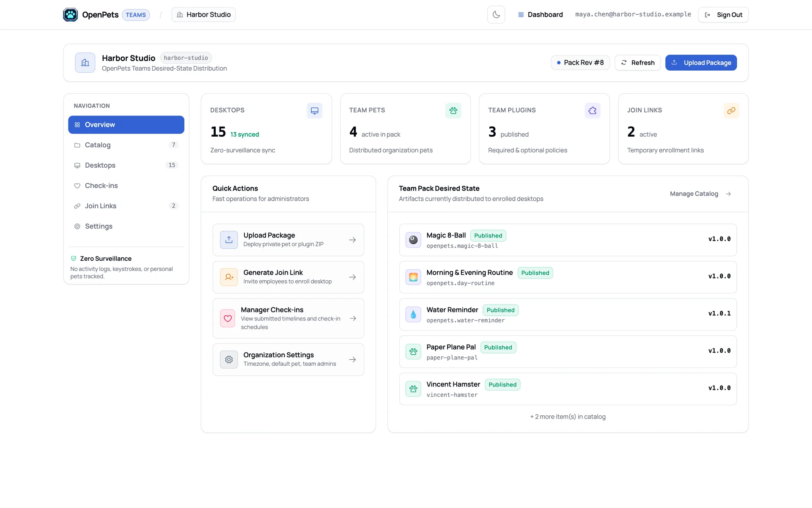Viewport: 812px width, 508px height.
Task: Click the Upload Package quick action icon
Action: pos(229,240)
